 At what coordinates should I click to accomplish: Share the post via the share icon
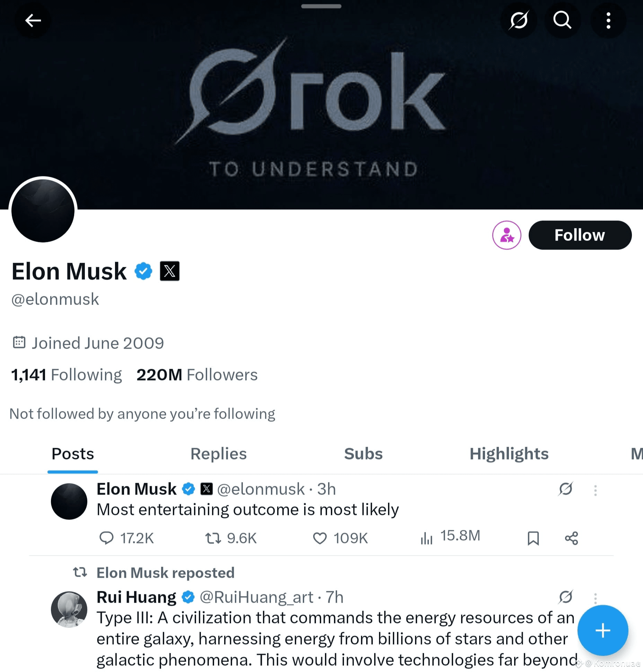tap(571, 538)
